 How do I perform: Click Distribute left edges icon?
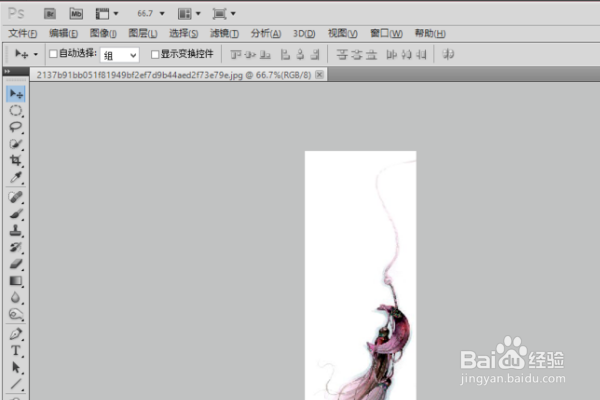pyautogui.click(x=391, y=55)
